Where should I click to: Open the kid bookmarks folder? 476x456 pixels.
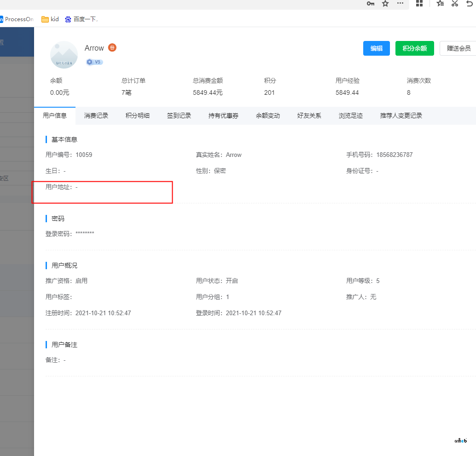[50, 19]
